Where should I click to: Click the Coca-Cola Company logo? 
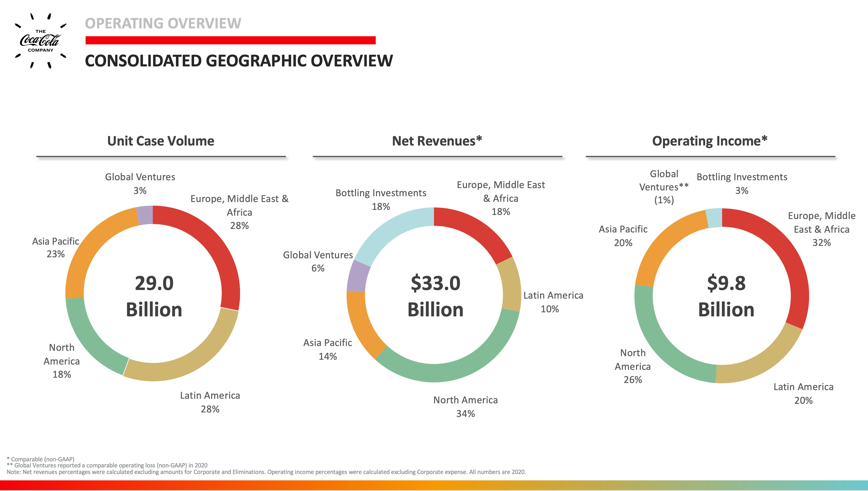[41, 41]
